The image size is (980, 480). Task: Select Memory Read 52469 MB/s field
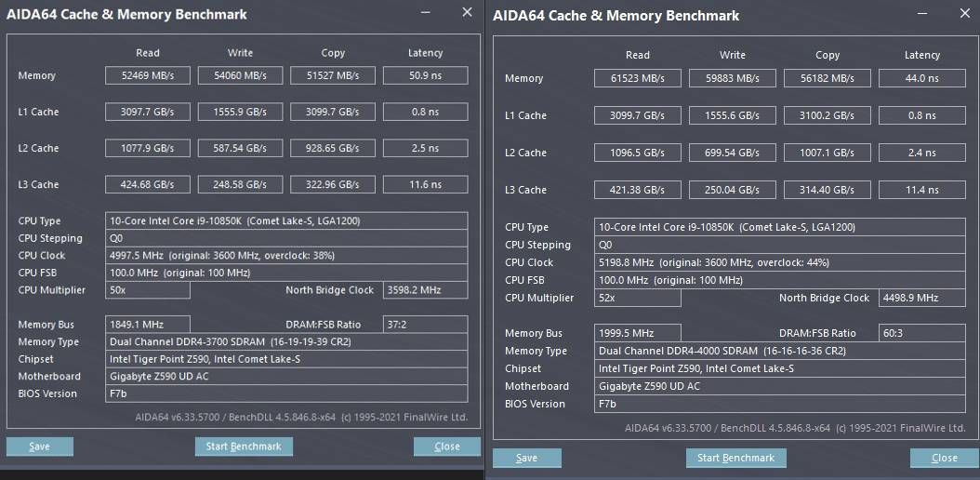coord(148,75)
